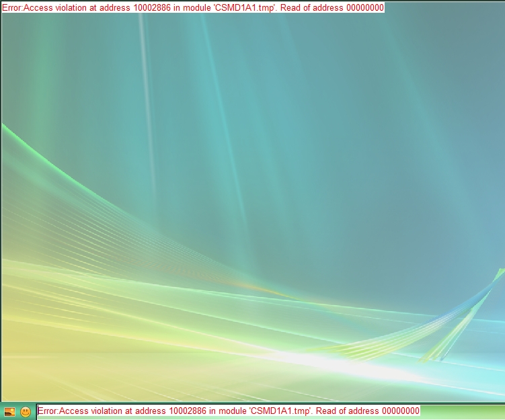
Task: Click 'Read of address' in bottom bar message
Action: pyautogui.click(x=347, y=411)
